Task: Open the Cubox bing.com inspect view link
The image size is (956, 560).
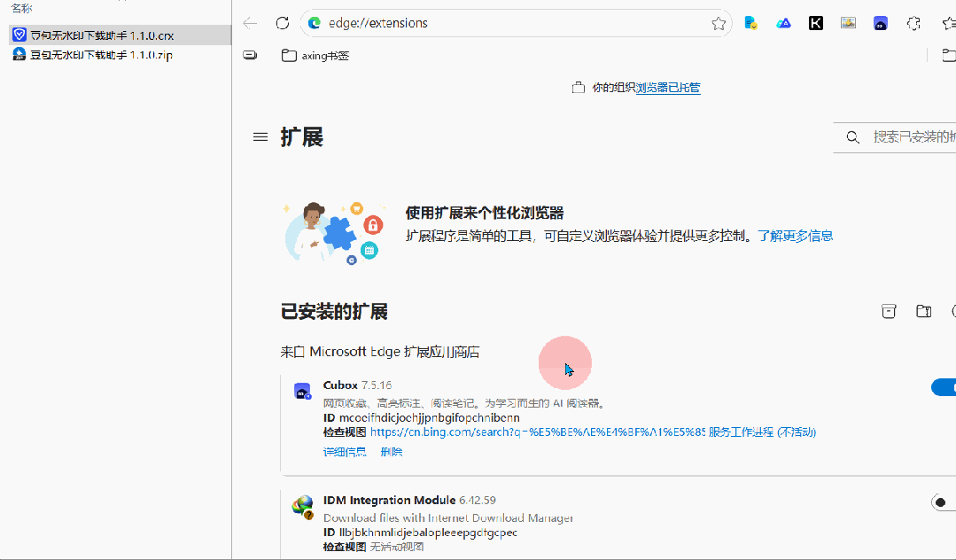Action: (538, 432)
